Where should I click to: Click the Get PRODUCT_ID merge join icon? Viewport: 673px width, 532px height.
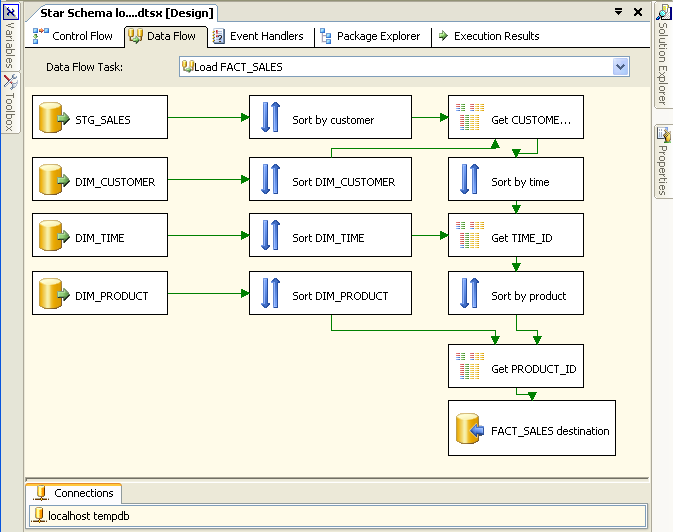click(x=470, y=366)
